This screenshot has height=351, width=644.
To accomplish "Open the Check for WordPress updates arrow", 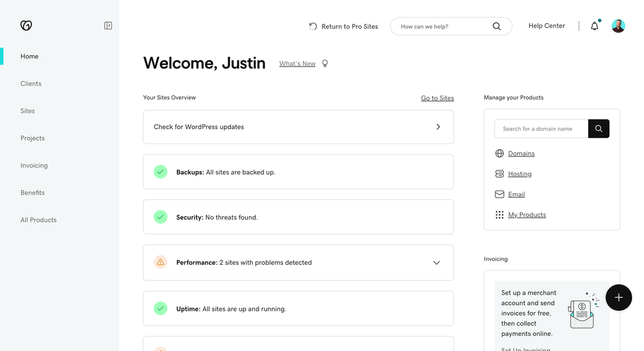I will click(x=438, y=127).
